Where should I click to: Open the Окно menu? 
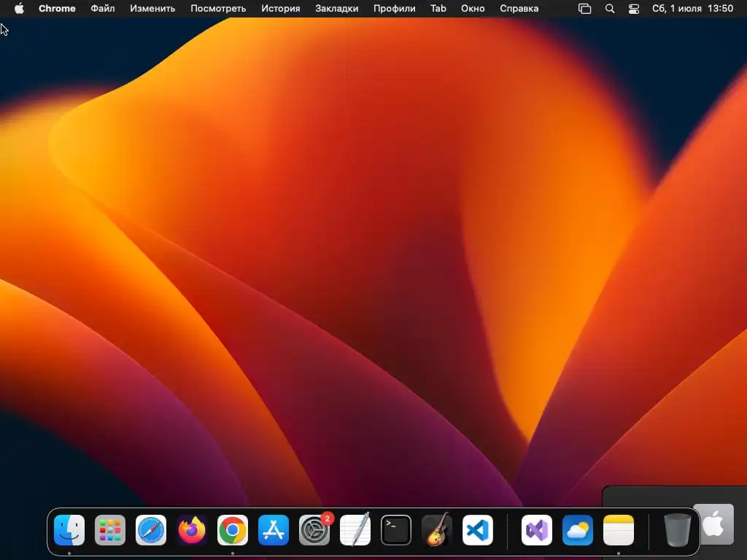pos(473,9)
